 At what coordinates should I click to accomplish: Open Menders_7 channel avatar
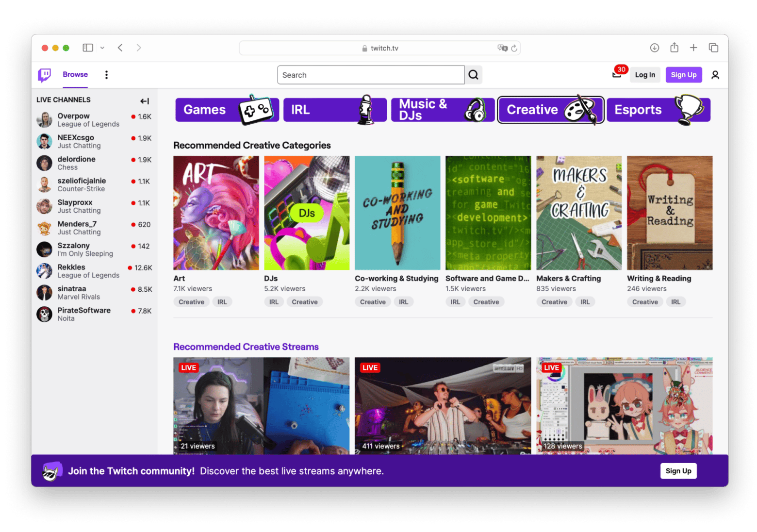tap(44, 228)
